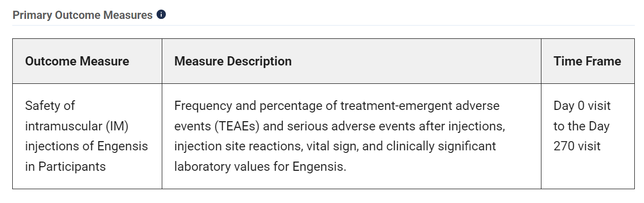Click the 'Day 0 visit' text
The height and width of the screenshot is (203, 644).
pos(582,106)
